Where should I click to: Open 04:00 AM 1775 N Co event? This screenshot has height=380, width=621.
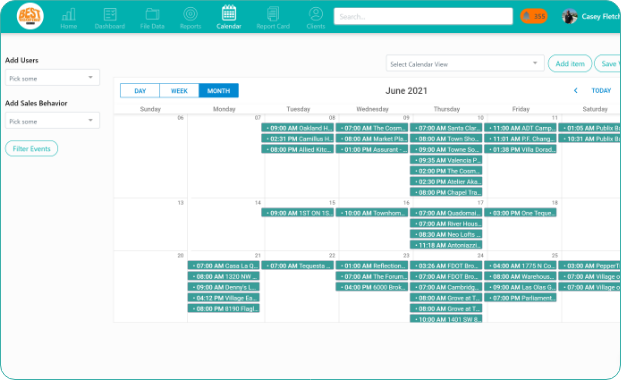coord(520,265)
